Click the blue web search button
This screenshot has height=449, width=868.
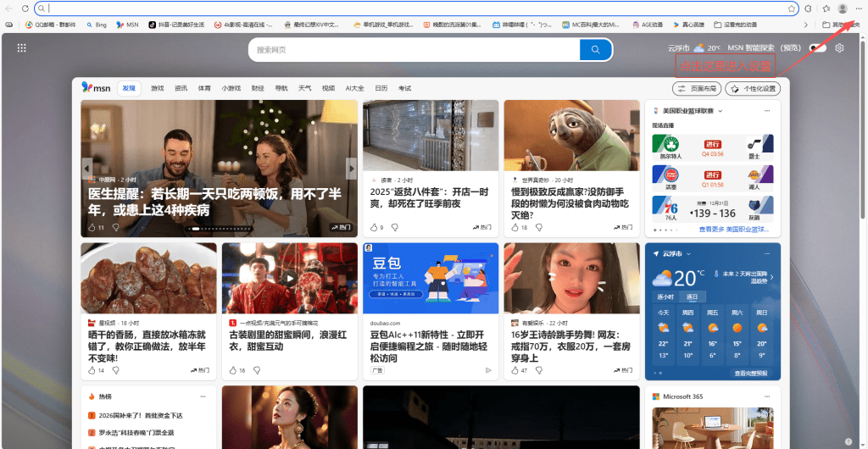[596, 50]
